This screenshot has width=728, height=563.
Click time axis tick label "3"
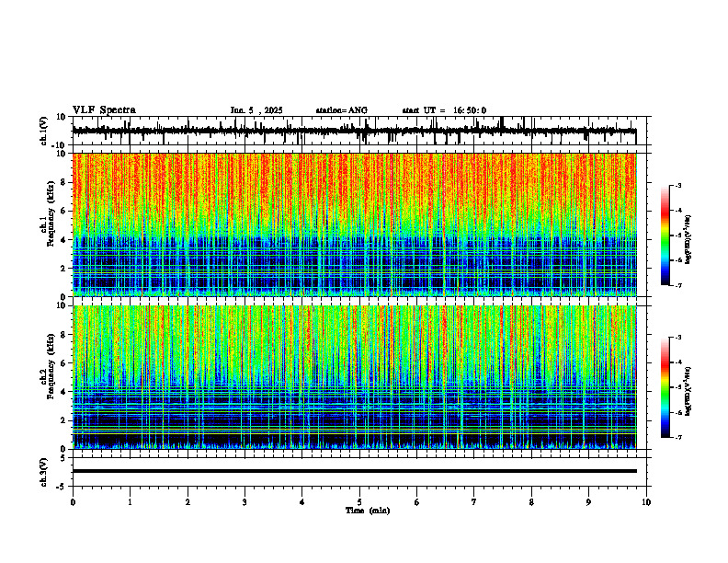point(245,502)
